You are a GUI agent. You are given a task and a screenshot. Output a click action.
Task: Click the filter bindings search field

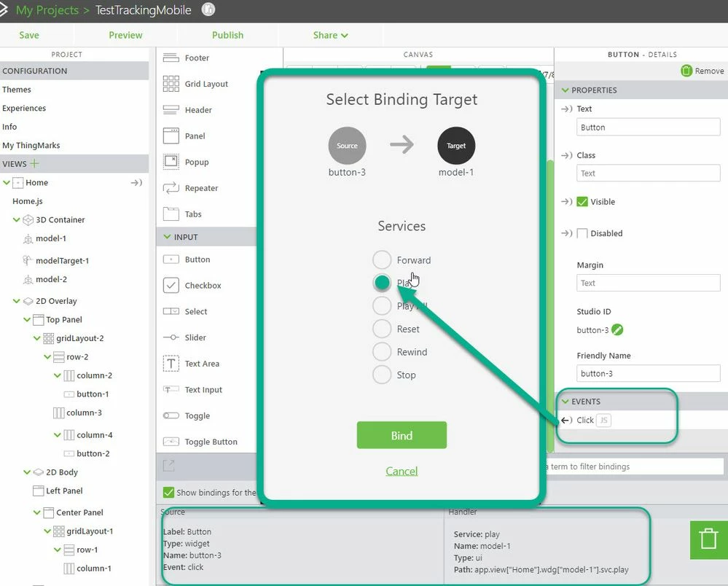[634, 466]
